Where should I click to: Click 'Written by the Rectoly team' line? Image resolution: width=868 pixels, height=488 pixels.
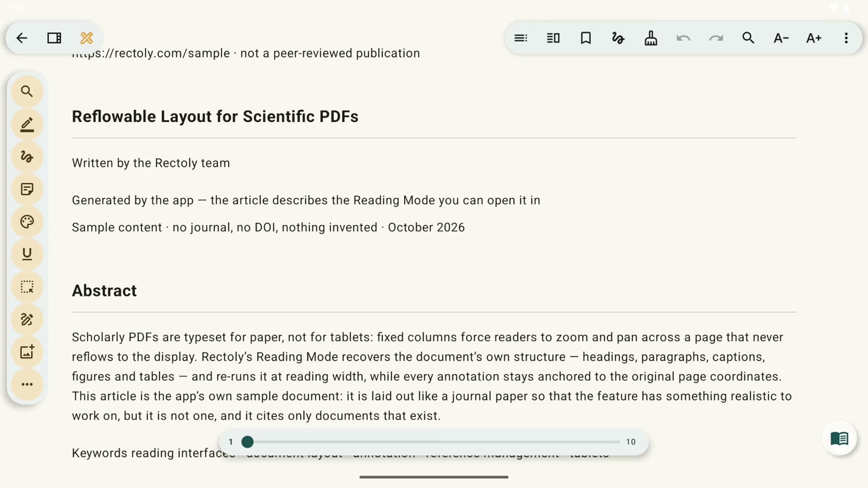[x=151, y=163]
